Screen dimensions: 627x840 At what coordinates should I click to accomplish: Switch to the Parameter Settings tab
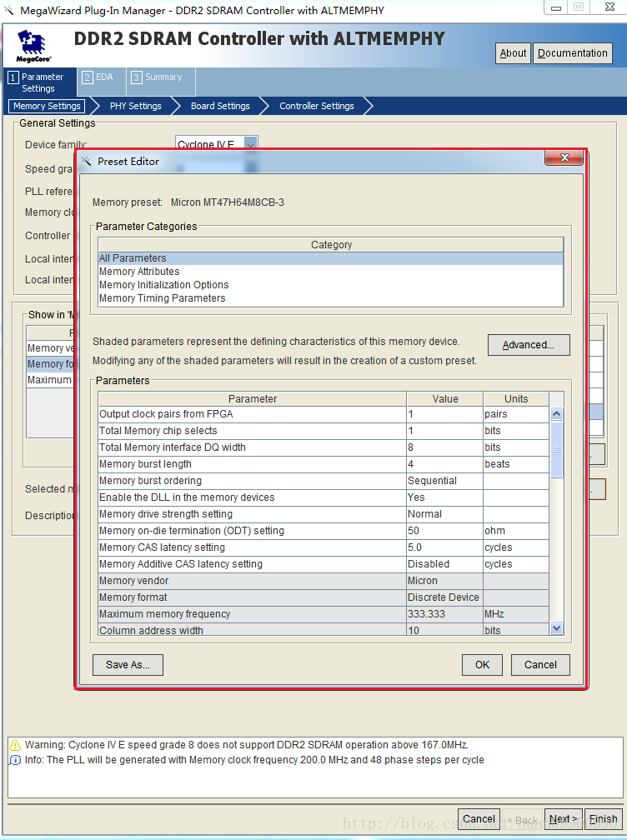click(40, 82)
